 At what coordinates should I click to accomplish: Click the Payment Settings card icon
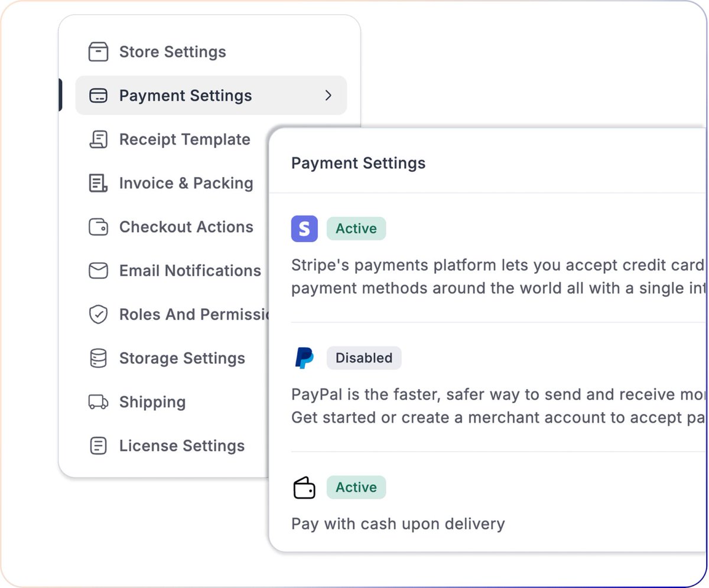98,96
